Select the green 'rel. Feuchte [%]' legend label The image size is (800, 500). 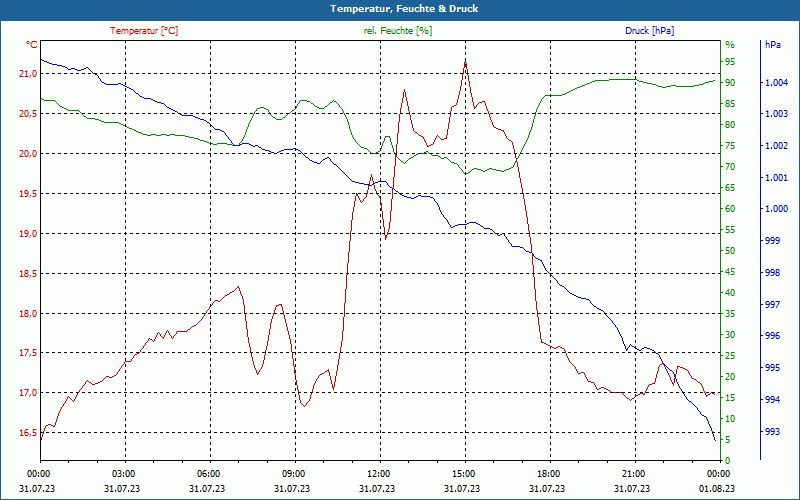(397, 31)
